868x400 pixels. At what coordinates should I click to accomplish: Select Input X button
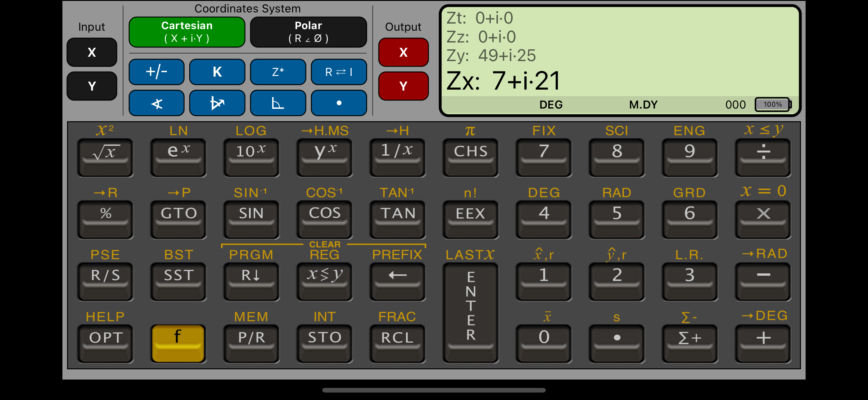[x=92, y=52]
